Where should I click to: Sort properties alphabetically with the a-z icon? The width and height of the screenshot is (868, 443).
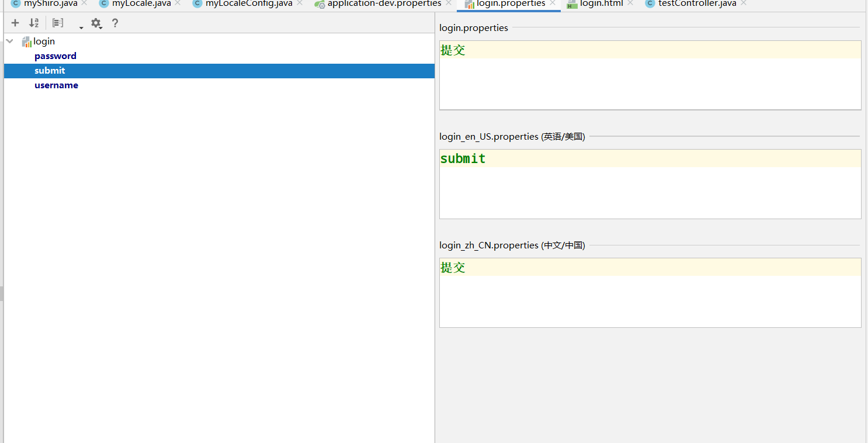[x=34, y=23]
